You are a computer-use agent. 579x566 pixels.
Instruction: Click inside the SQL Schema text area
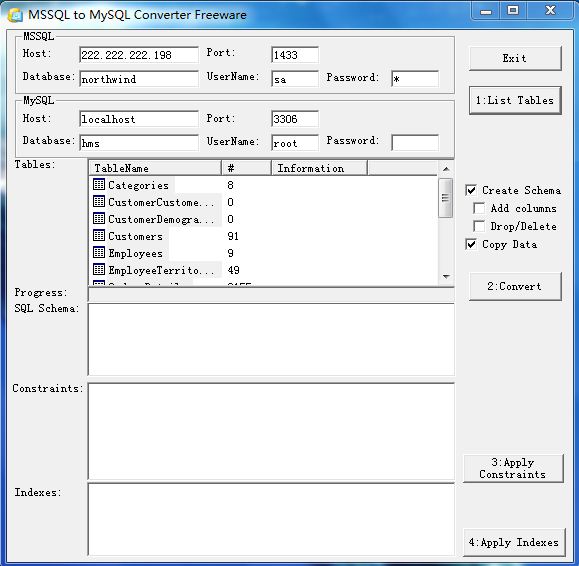pos(271,340)
